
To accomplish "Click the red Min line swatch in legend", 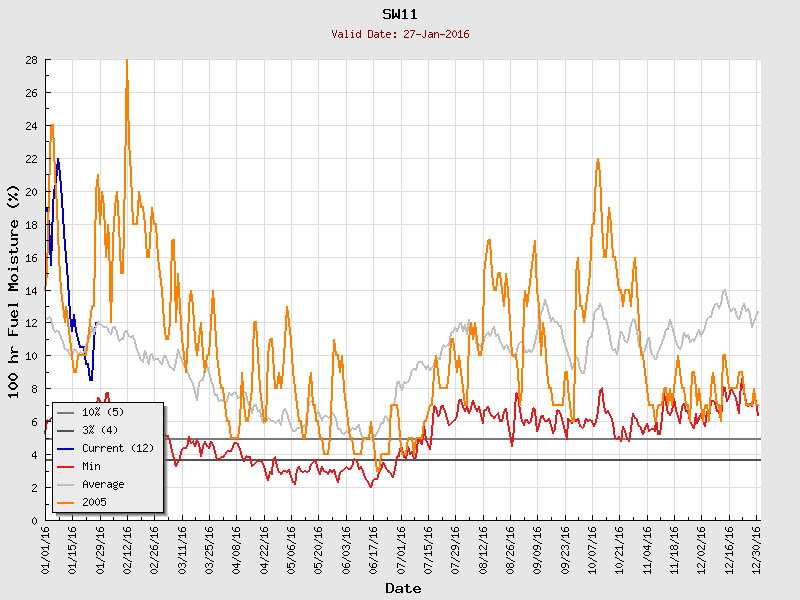I will tap(66, 466).
